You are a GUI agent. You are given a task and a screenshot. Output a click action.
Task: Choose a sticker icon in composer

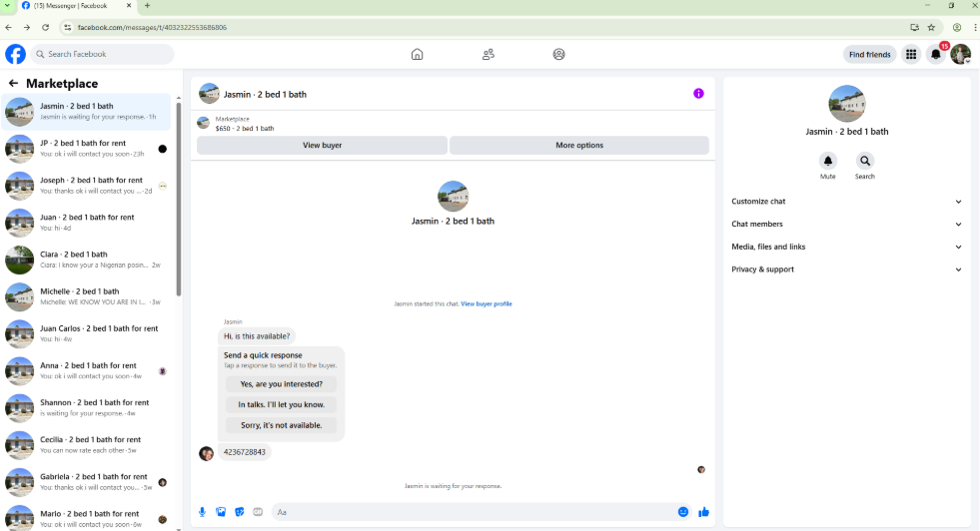coord(240,512)
